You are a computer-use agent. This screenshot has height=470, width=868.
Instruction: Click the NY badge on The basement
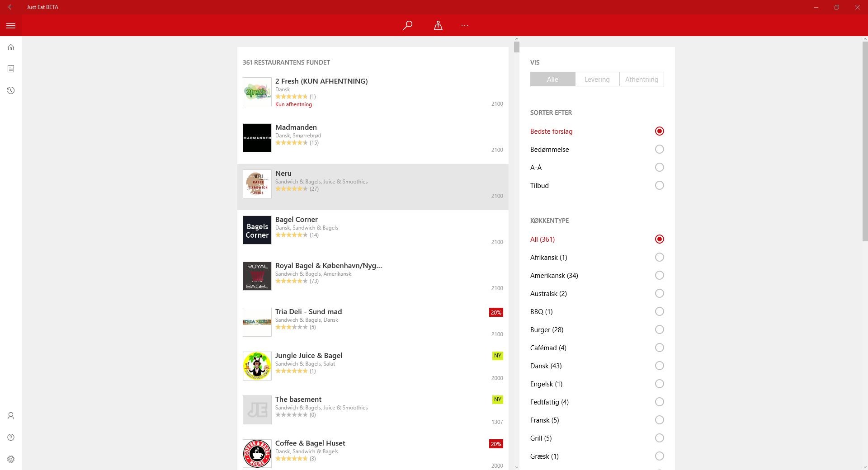(x=498, y=399)
